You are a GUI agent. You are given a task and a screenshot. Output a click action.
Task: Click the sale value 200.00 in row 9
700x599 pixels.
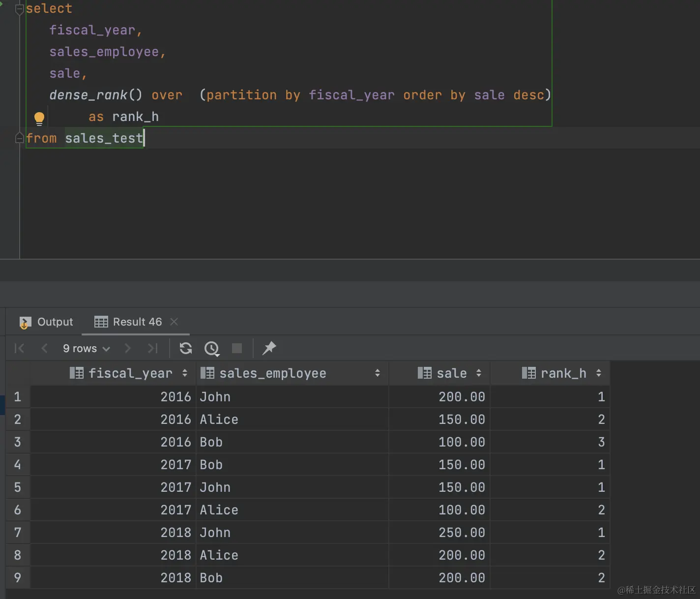coord(439,578)
